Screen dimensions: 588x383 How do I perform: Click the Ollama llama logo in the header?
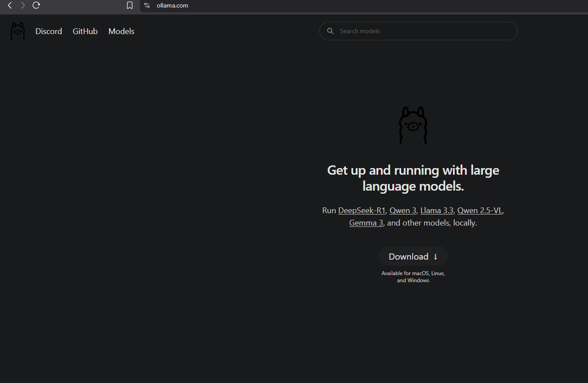tap(18, 31)
